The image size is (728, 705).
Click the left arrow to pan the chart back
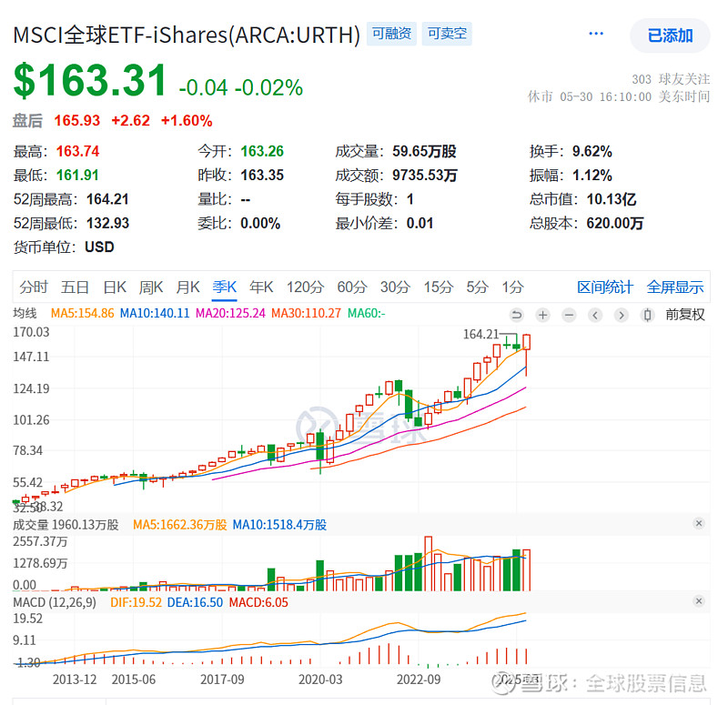pos(594,315)
